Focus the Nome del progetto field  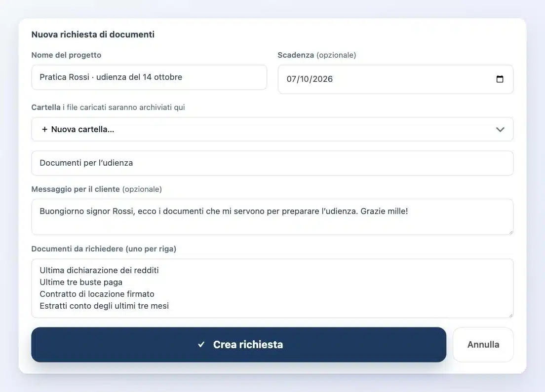(x=149, y=77)
